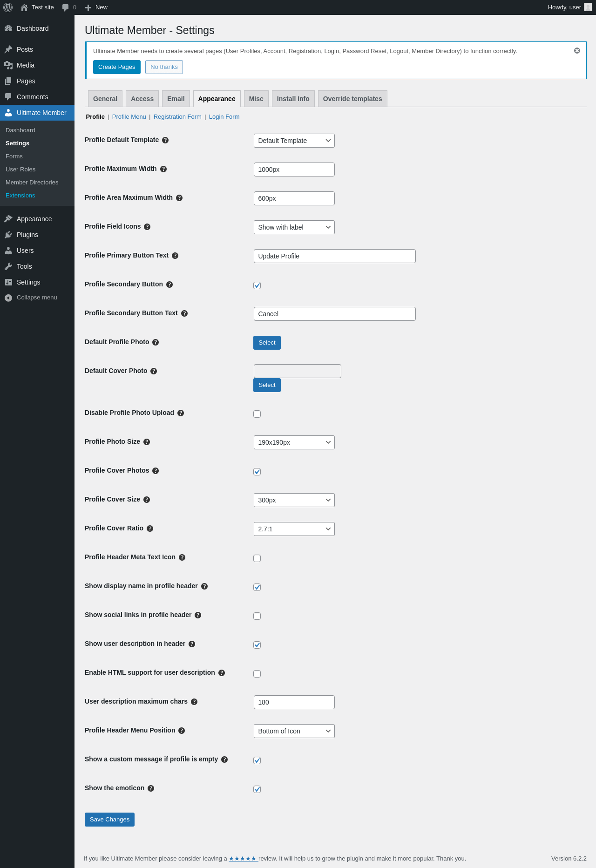This screenshot has width=596, height=868.
Task: Toggle Show the emoticon checkbox
Action: click(257, 789)
